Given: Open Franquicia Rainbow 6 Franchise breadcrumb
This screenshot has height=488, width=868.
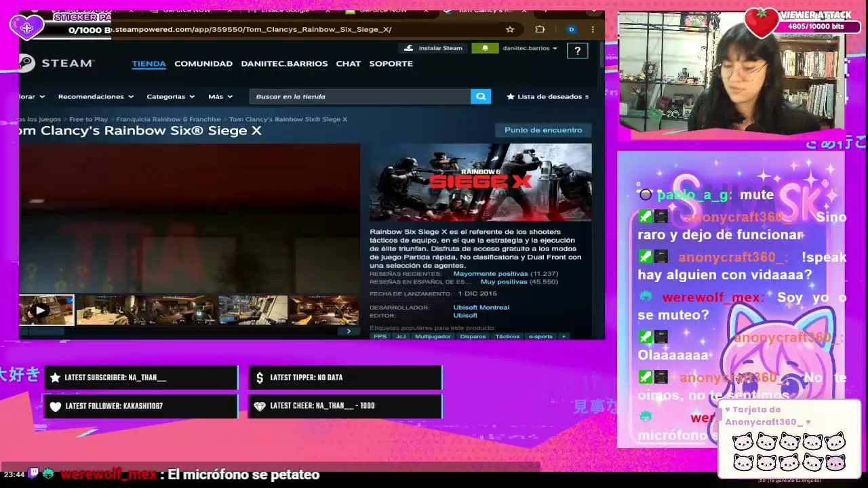Looking at the screenshot, I should click(x=168, y=119).
